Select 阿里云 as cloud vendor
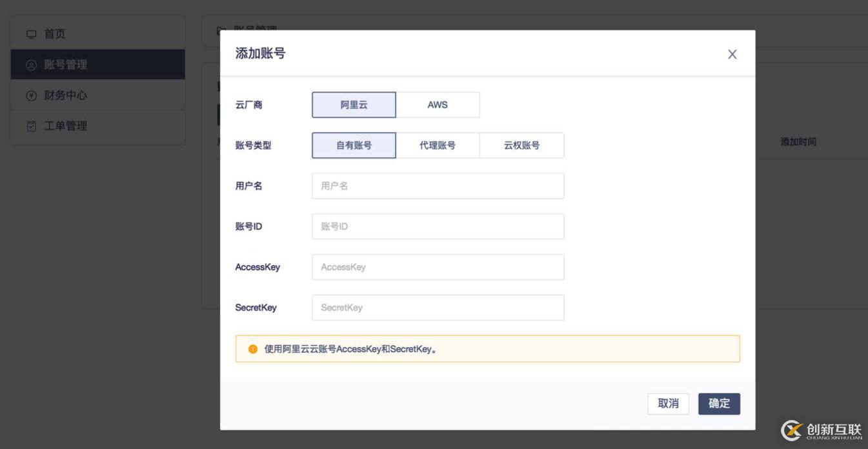Screen dimensions: 868x449 [x=354, y=105]
